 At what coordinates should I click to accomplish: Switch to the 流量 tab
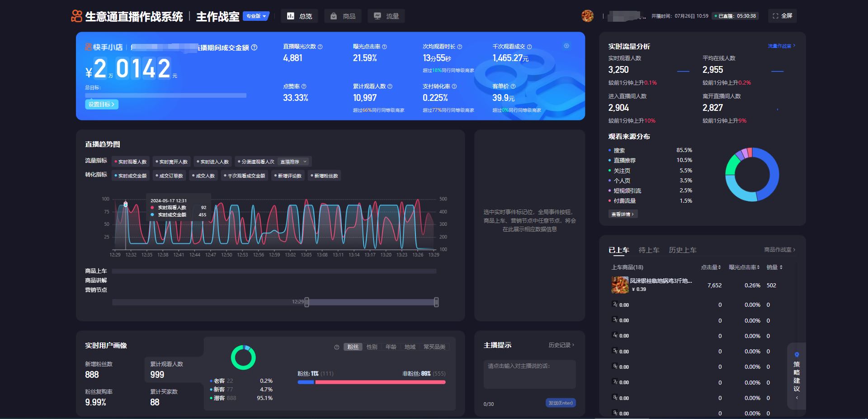click(386, 16)
